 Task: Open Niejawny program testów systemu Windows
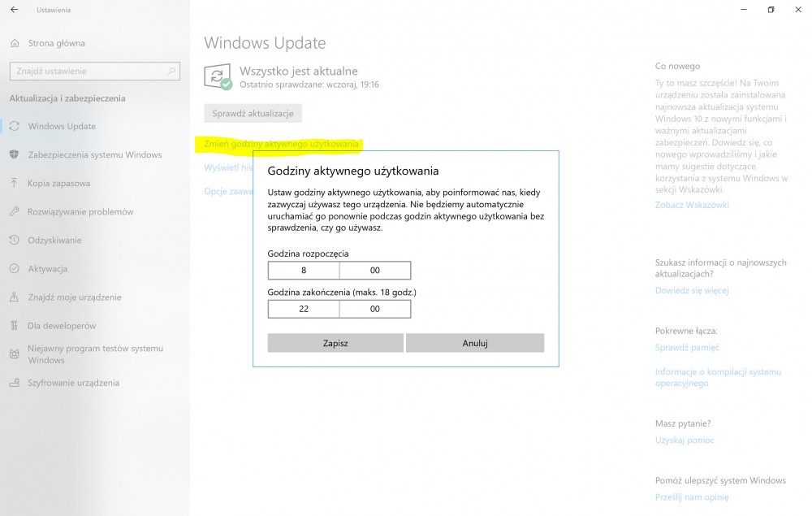pos(95,354)
